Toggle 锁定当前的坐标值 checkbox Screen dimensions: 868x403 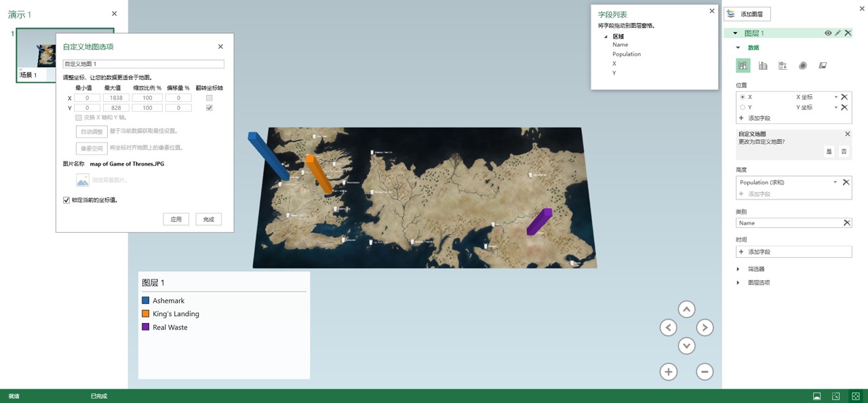[x=66, y=200]
